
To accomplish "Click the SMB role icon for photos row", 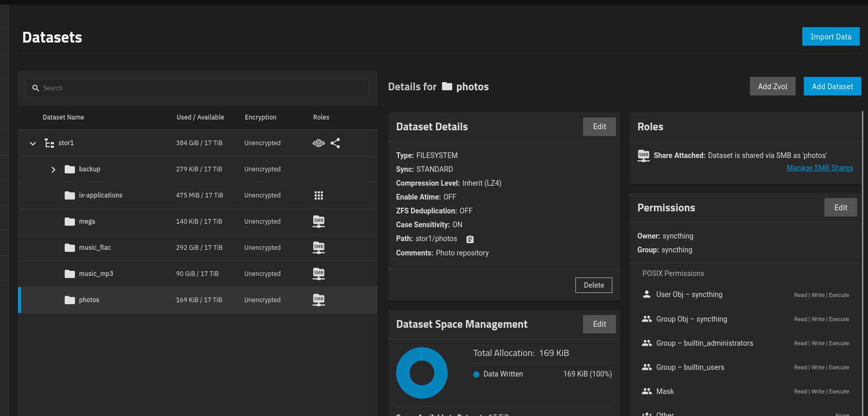I will point(319,300).
